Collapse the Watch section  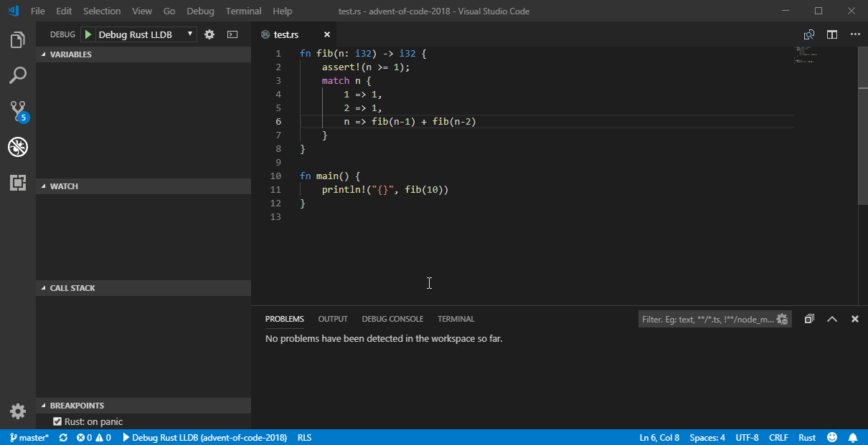[x=64, y=186]
